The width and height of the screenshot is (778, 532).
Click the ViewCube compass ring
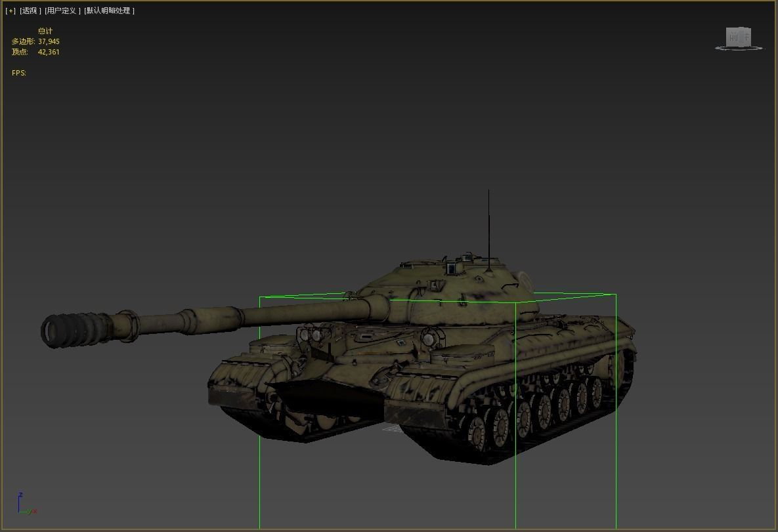739,48
